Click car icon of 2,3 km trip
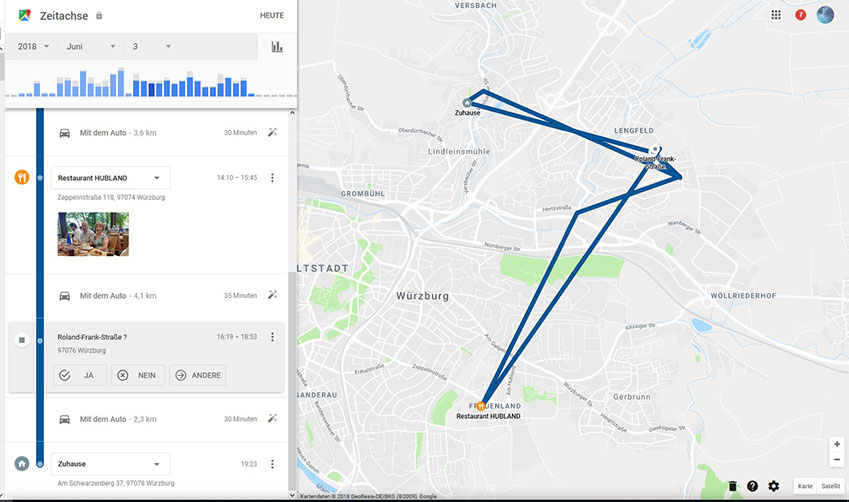 pos(64,419)
